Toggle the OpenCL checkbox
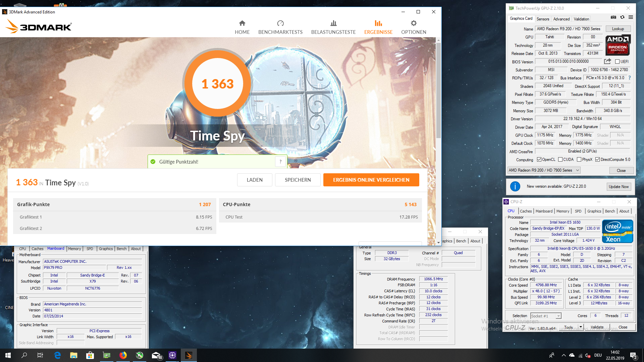This screenshot has height=362, width=644. pyautogui.click(x=539, y=160)
